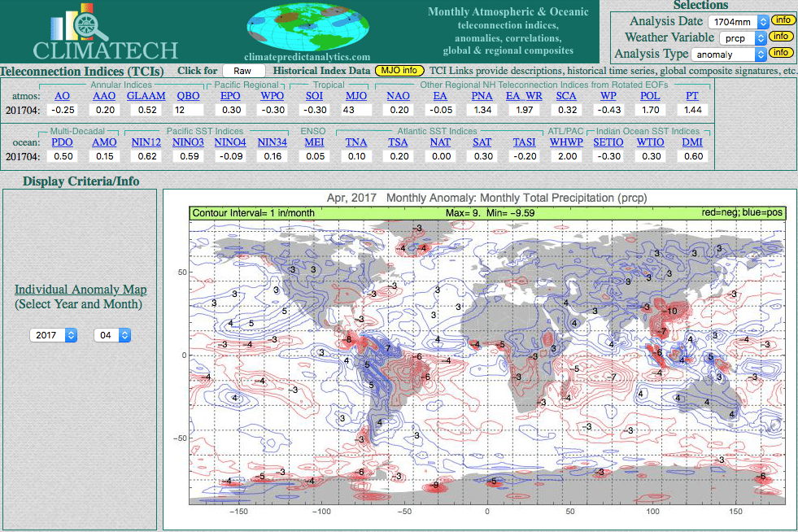
Task: Open the MJO info button
Action: click(399, 71)
